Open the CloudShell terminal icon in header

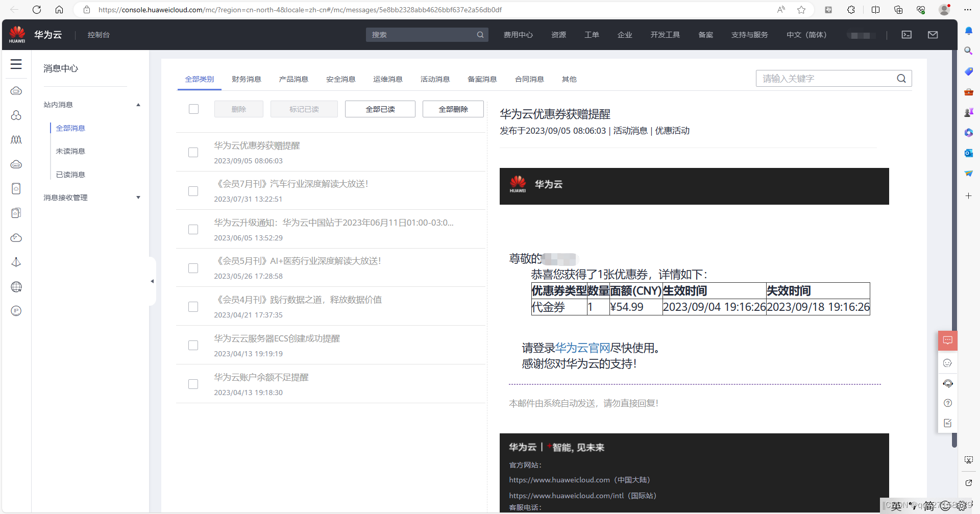point(906,35)
